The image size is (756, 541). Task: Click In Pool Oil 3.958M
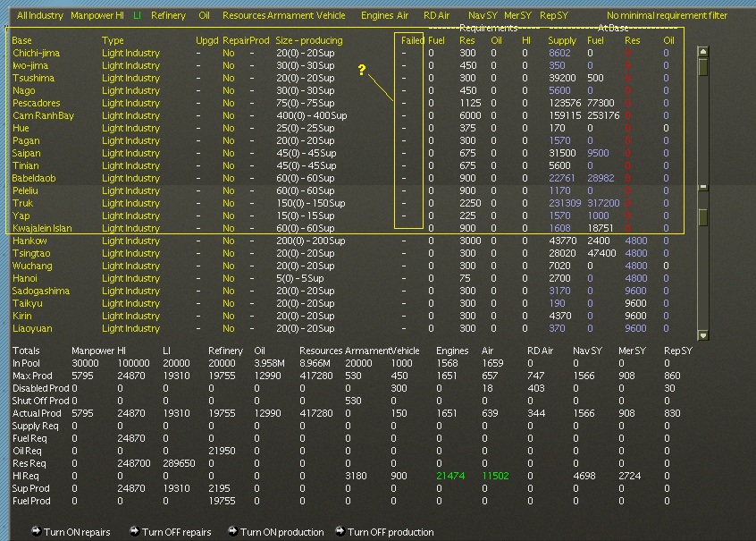(269, 363)
